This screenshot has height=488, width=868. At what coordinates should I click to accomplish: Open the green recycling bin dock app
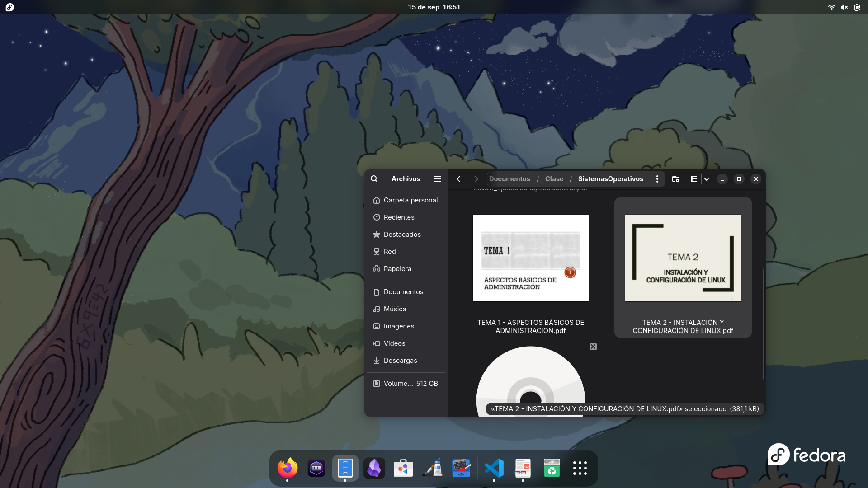tap(552, 468)
